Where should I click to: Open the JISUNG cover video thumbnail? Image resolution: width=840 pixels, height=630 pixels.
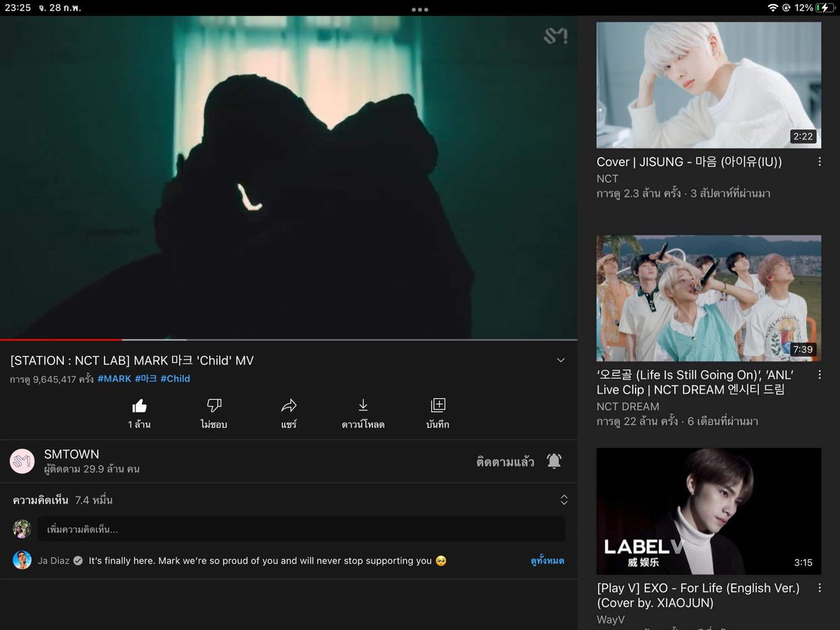point(708,85)
